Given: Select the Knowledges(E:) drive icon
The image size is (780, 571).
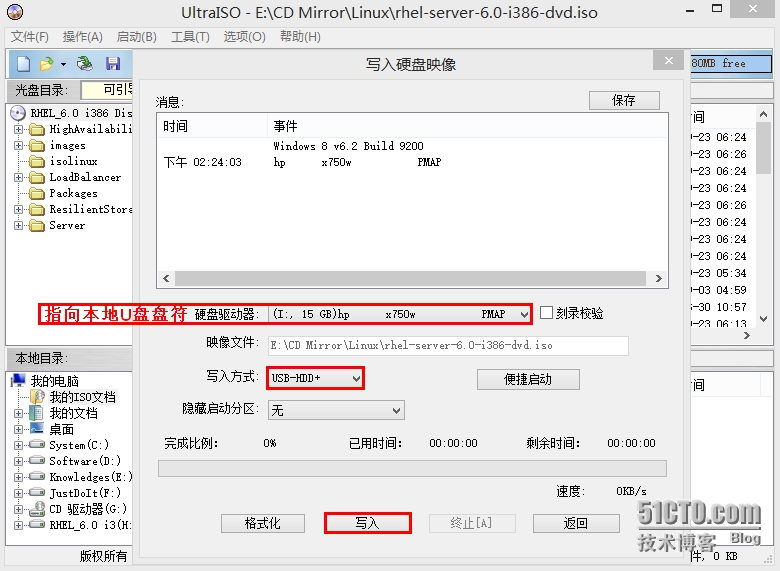Looking at the screenshot, I should pos(37,476).
